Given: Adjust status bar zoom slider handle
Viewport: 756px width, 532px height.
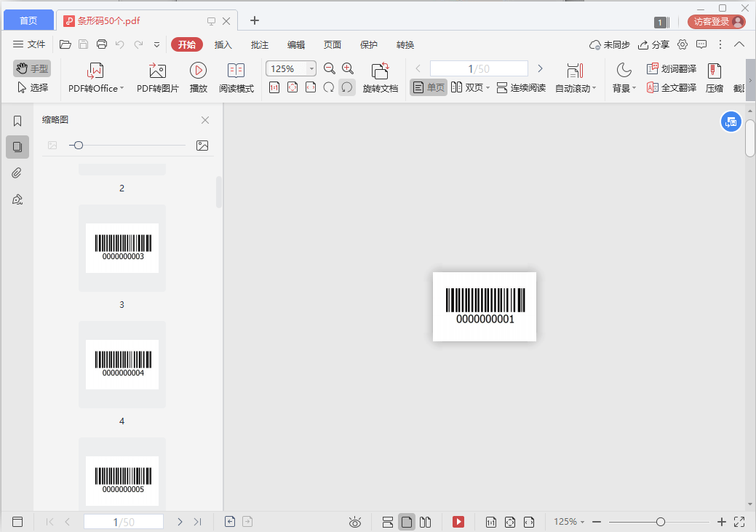Looking at the screenshot, I should click(x=661, y=522).
